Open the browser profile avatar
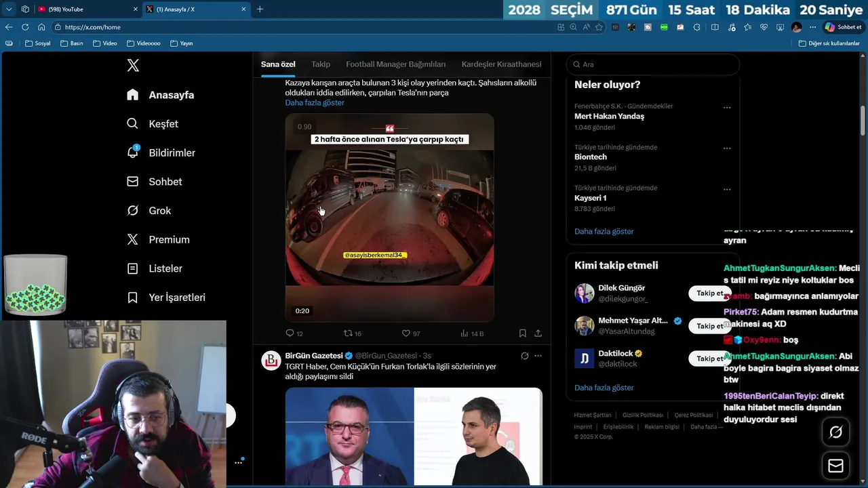Screen dimensions: 868x488 (x=797, y=27)
